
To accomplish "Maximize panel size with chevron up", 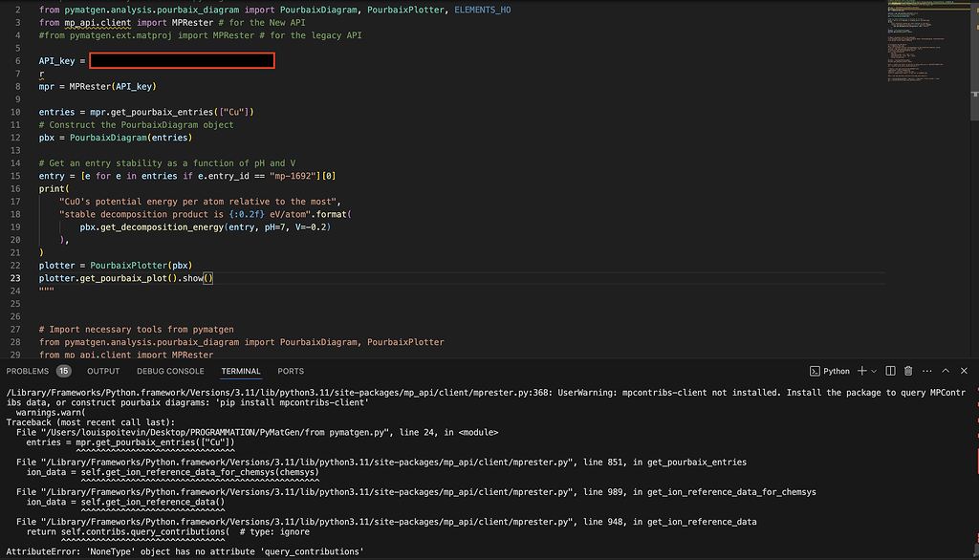I will pyautogui.click(x=946, y=371).
